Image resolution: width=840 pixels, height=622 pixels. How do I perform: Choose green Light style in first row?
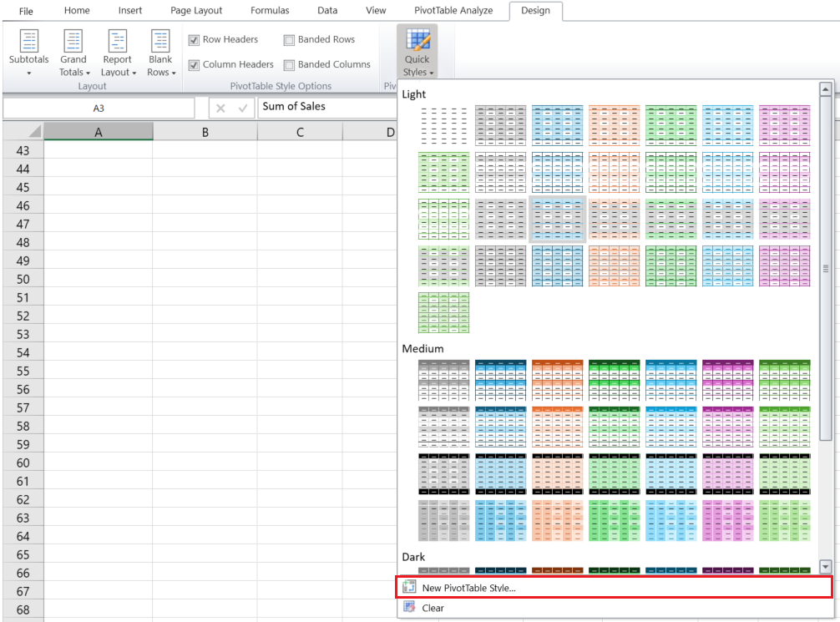pyautogui.click(x=670, y=125)
